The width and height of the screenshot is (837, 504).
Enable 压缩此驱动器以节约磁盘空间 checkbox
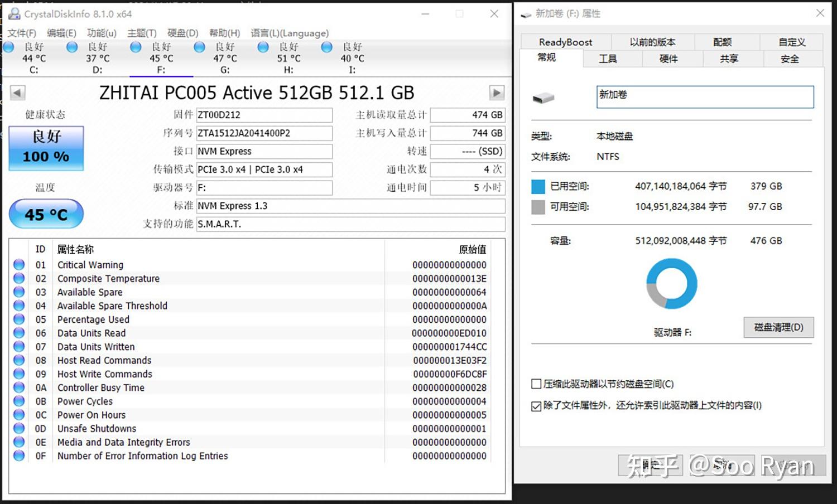point(536,384)
